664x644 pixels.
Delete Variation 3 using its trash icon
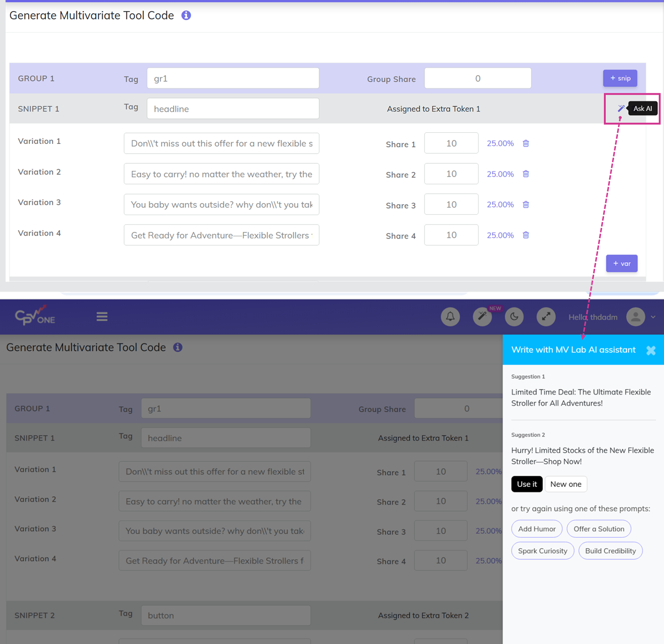(x=526, y=205)
